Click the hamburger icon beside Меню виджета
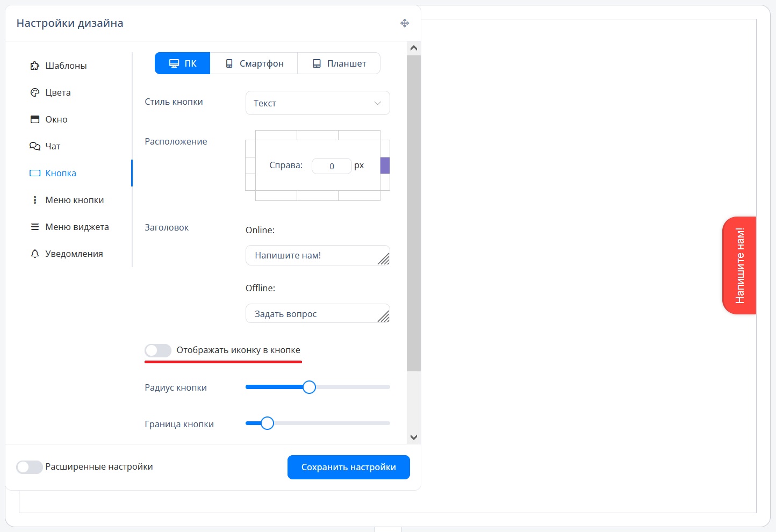 point(35,227)
